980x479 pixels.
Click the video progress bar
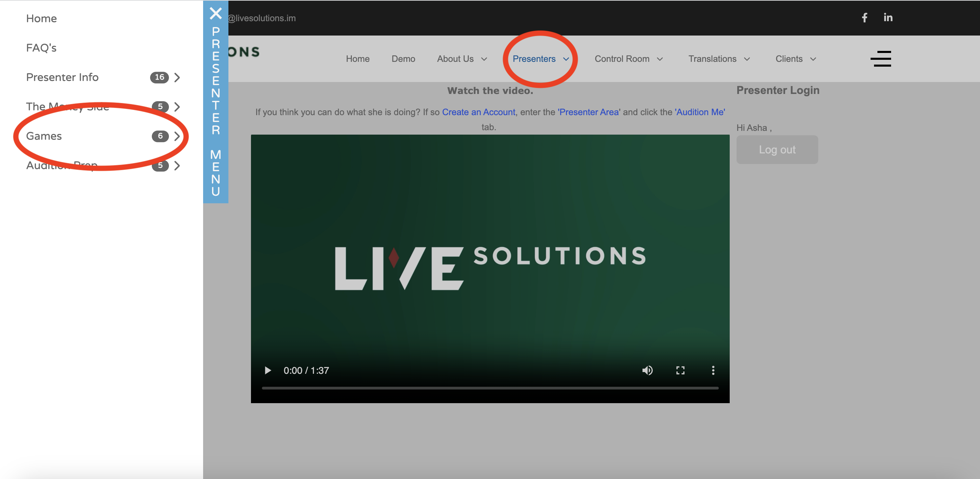490,388
